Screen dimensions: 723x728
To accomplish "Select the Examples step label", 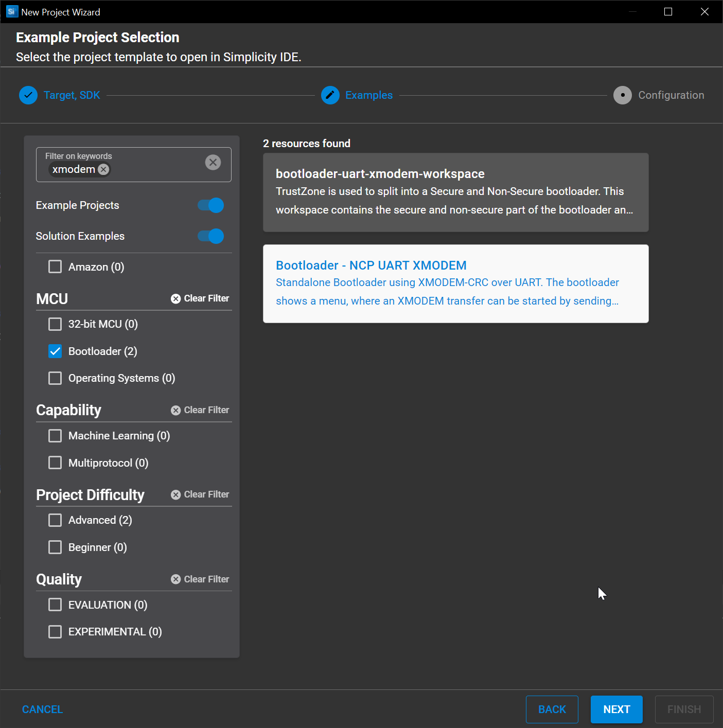I will [369, 95].
